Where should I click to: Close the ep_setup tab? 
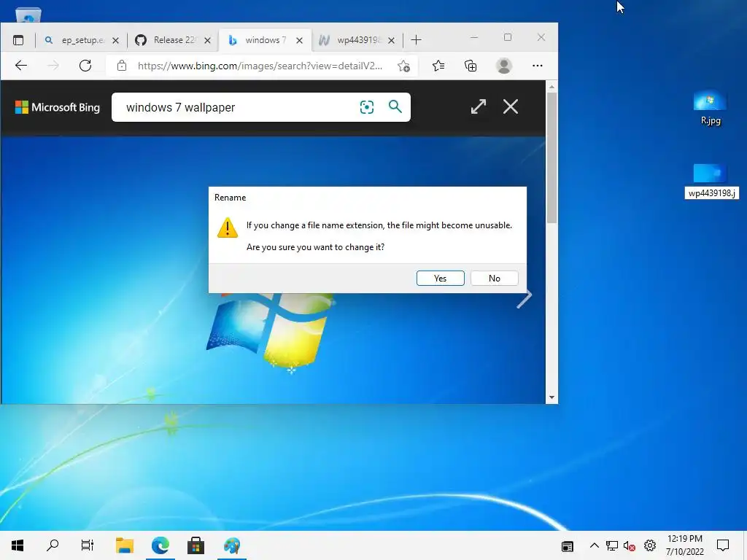tap(115, 41)
